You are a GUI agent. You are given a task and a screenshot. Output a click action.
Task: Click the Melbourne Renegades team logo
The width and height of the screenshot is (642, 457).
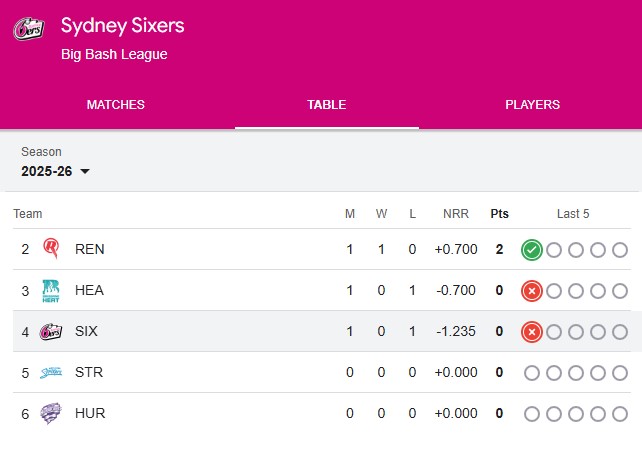coord(50,249)
